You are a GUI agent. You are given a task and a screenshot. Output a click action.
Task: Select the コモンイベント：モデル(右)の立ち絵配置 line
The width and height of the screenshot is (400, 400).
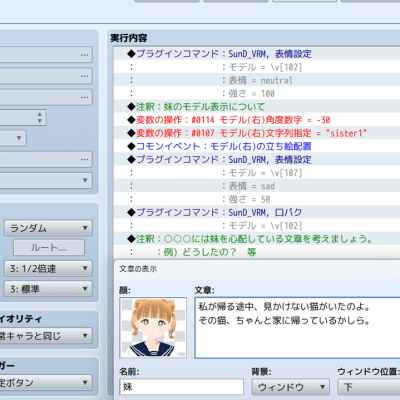(257, 146)
